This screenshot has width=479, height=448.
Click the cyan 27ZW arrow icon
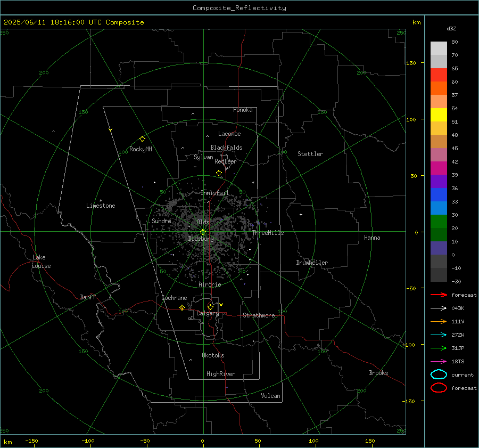pyautogui.click(x=439, y=335)
